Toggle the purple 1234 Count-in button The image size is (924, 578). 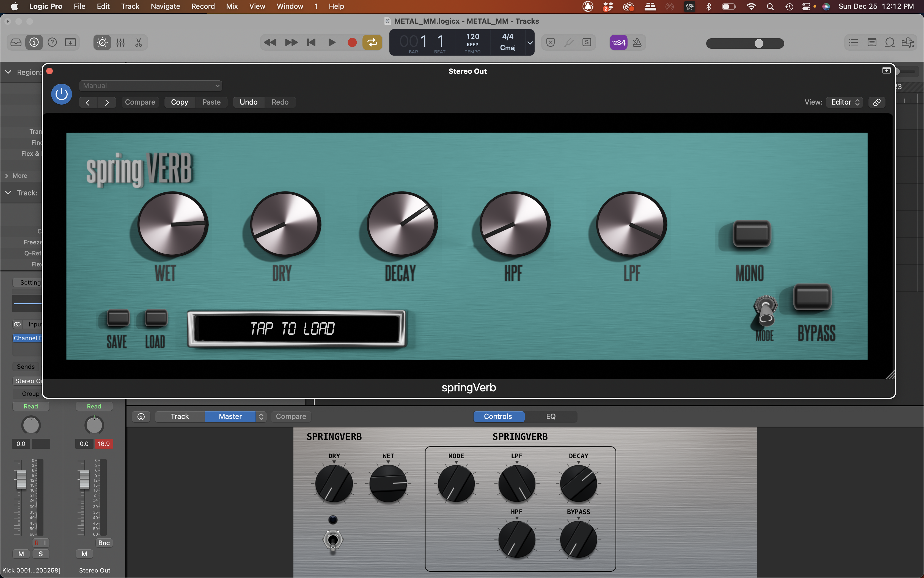click(x=618, y=42)
